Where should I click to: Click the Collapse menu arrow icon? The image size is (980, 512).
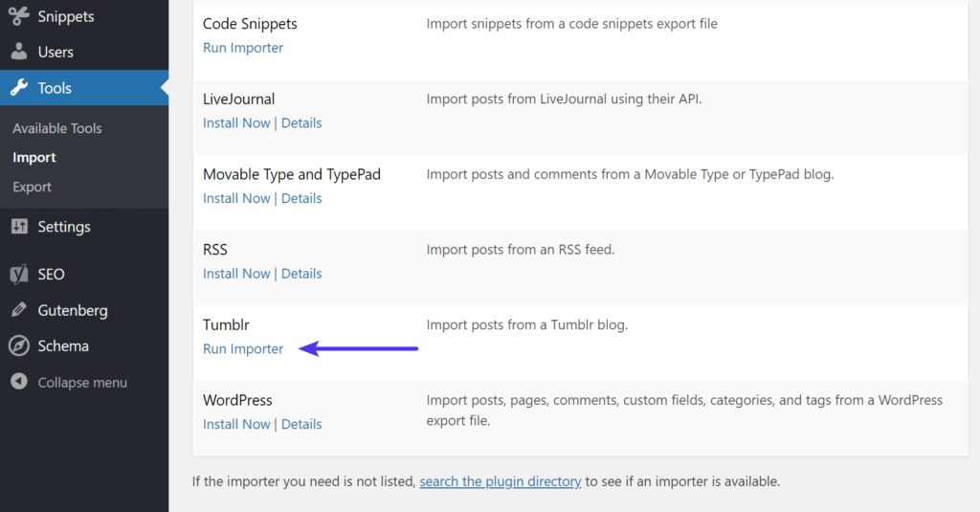(x=19, y=382)
